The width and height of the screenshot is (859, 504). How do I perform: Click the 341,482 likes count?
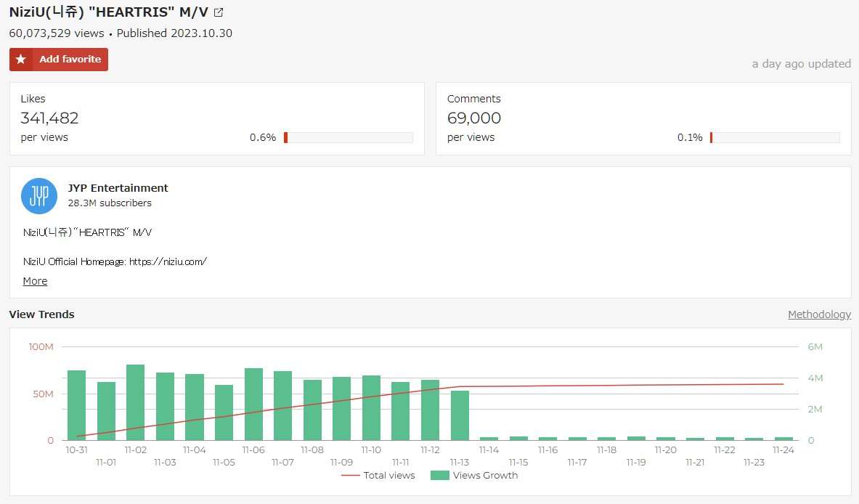(x=49, y=118)
